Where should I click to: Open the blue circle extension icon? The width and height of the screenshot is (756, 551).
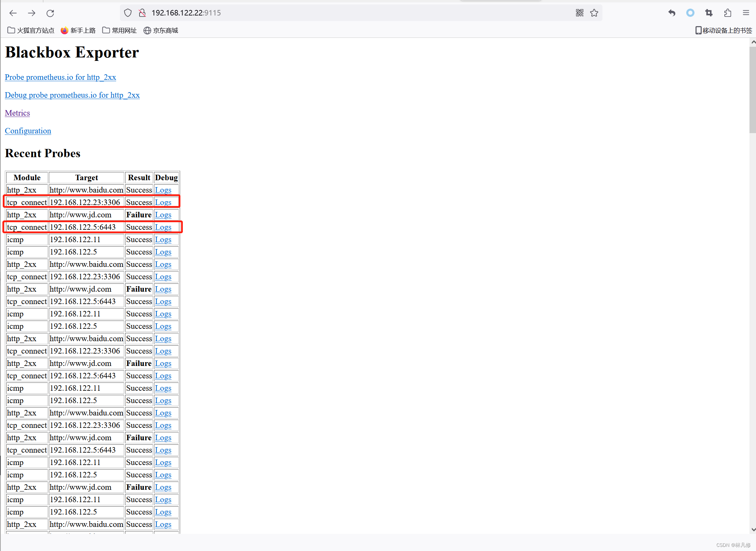point(690,13)
